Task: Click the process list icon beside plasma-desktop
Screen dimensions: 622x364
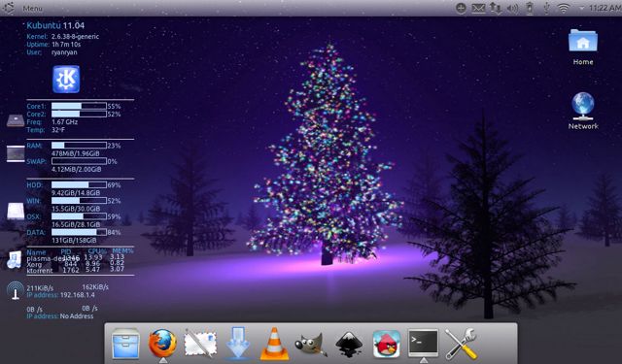Action: point(15,260)
